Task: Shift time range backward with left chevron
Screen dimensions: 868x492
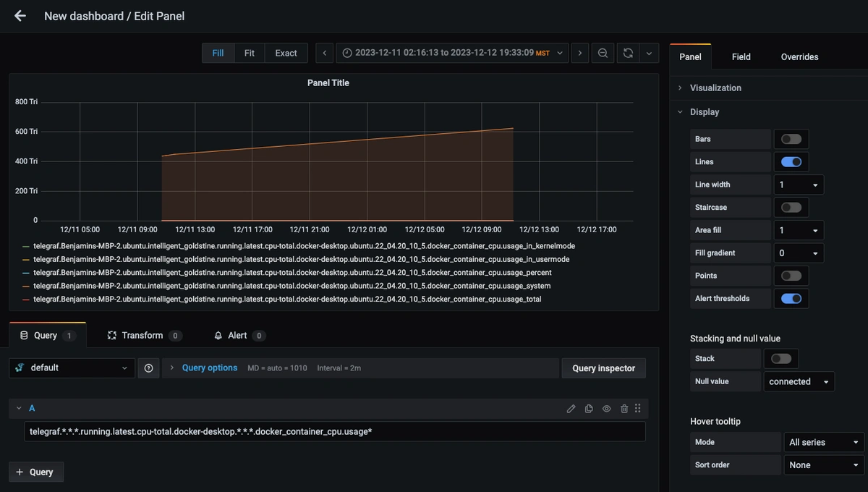Action: tap(325, 53)
